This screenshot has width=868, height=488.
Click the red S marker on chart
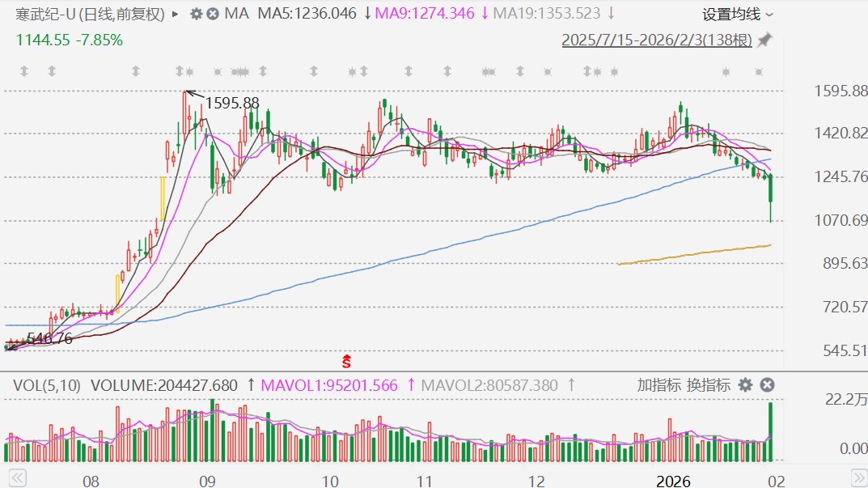[x=346, y=361]
